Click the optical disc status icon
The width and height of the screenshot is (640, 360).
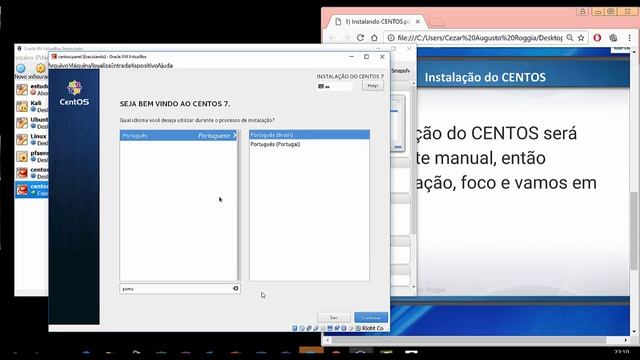pos(302,328)
